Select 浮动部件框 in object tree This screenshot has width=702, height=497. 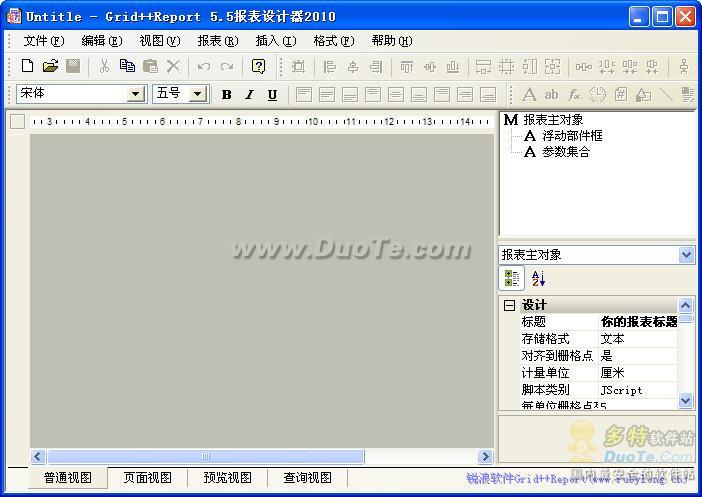572,135
